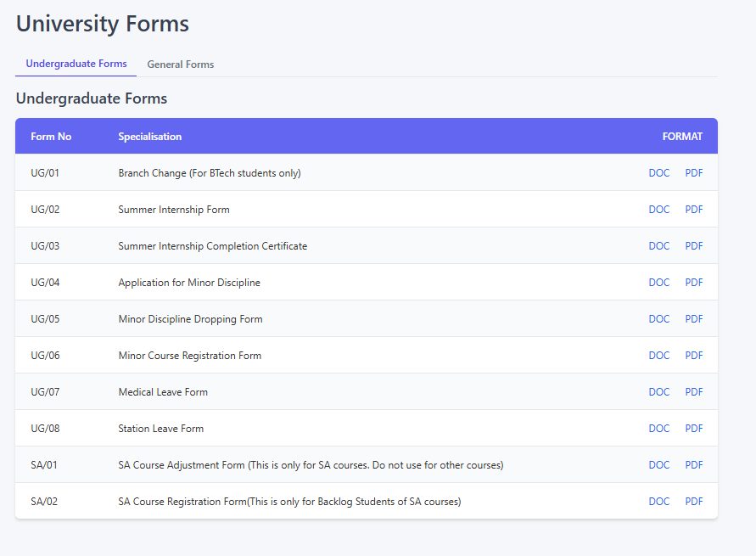Screen dimensions: 756x556
Task: Click 'SA Course Registration Form' backlog description
Action: coord(290,502)
